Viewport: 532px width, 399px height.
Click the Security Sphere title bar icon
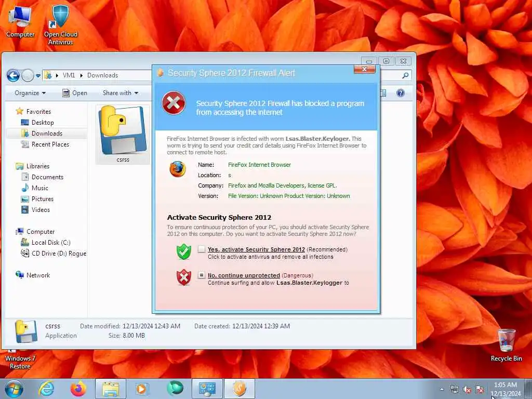point(161,73)
